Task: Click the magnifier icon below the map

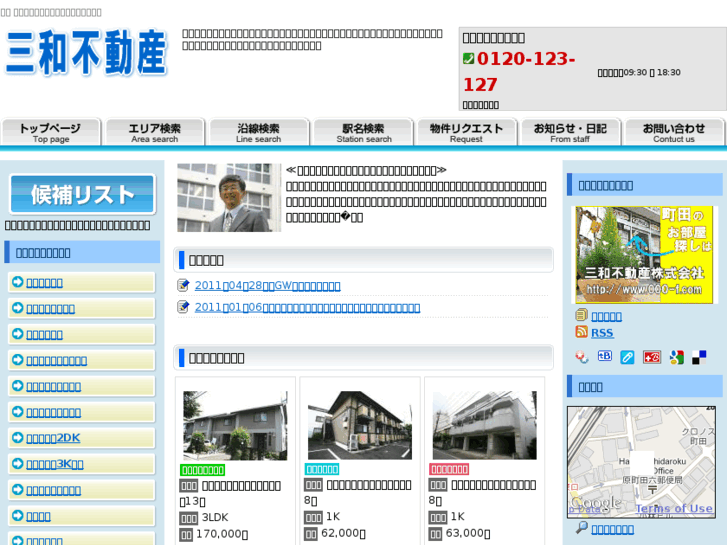Action: (x=581, y=527)
